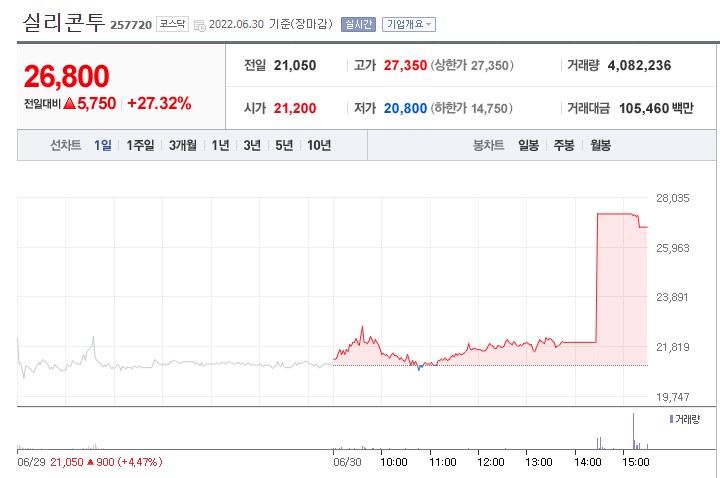Open the 일봉 daily candle chart

coord(529,146)
